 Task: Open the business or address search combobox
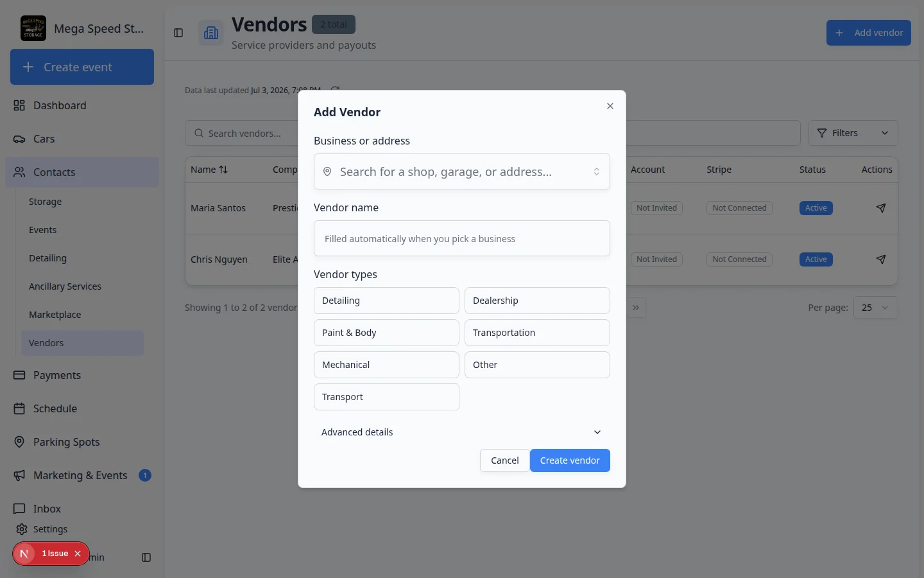coord(462,171)
